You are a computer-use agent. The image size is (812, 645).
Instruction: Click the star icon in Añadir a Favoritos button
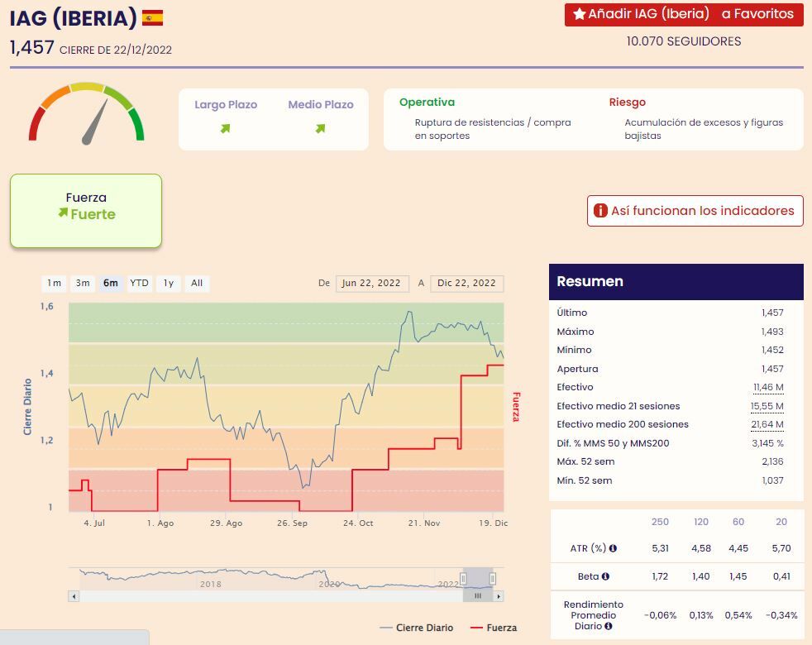[x=580, y=14]
